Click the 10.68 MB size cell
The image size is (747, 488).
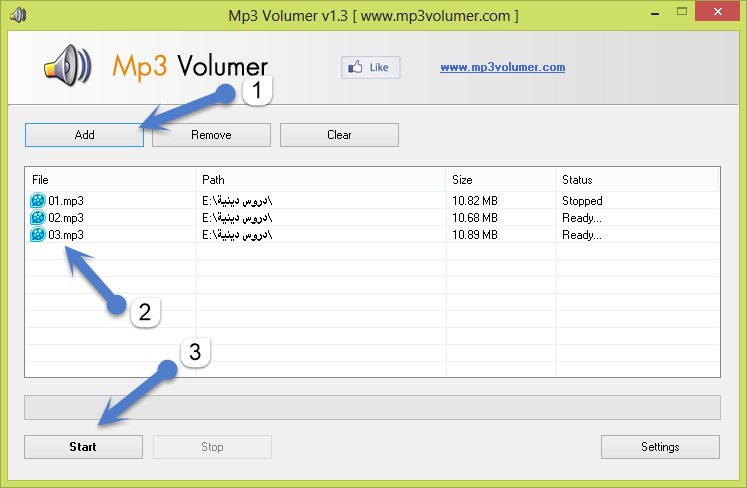(x=474, y=218)
